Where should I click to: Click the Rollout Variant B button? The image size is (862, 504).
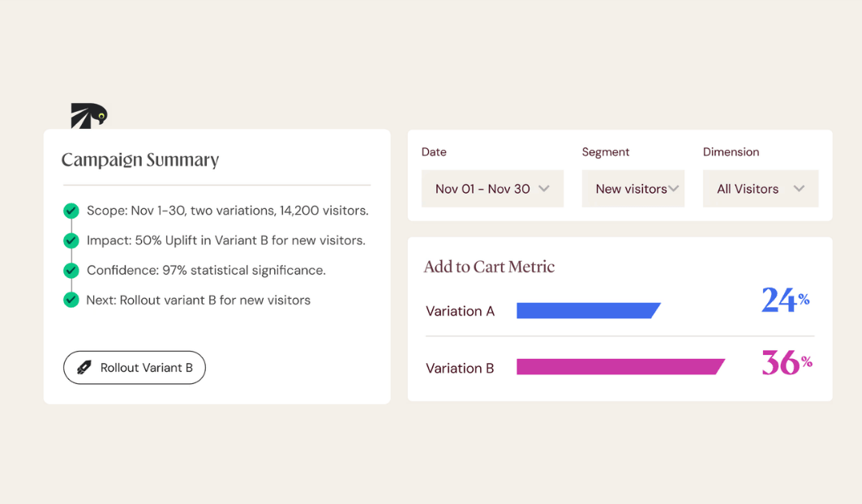pos(135,368)
